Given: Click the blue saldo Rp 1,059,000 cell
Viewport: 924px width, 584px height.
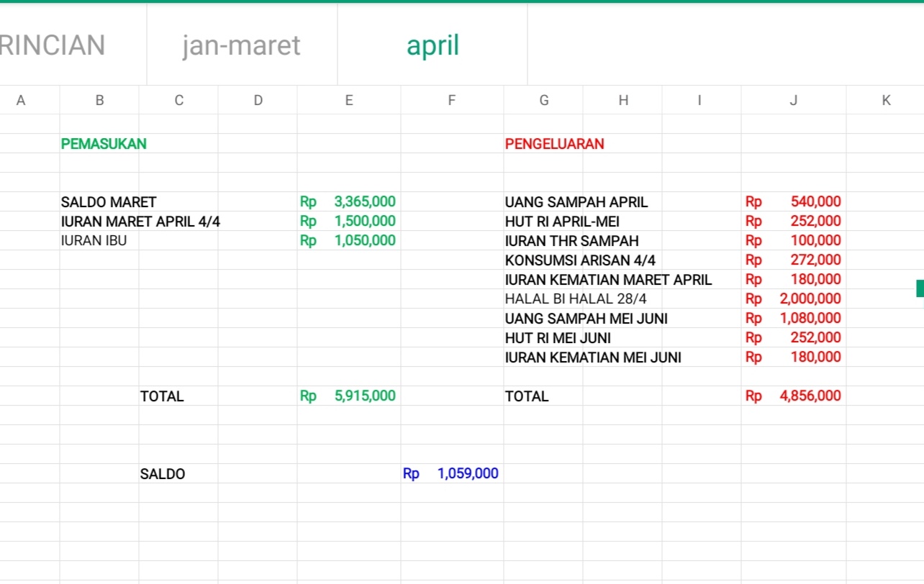Looking at the screenshot, I should (x=451, y=474).
